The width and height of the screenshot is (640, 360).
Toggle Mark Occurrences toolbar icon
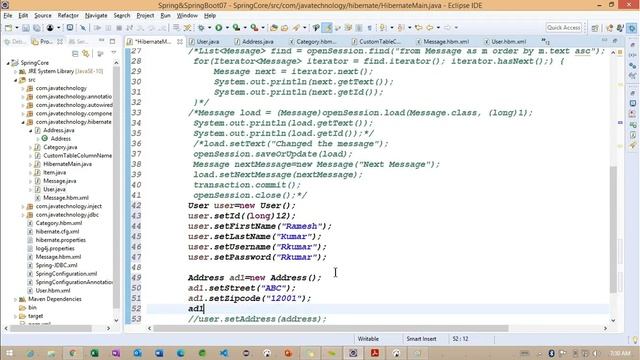click(327, 28)
